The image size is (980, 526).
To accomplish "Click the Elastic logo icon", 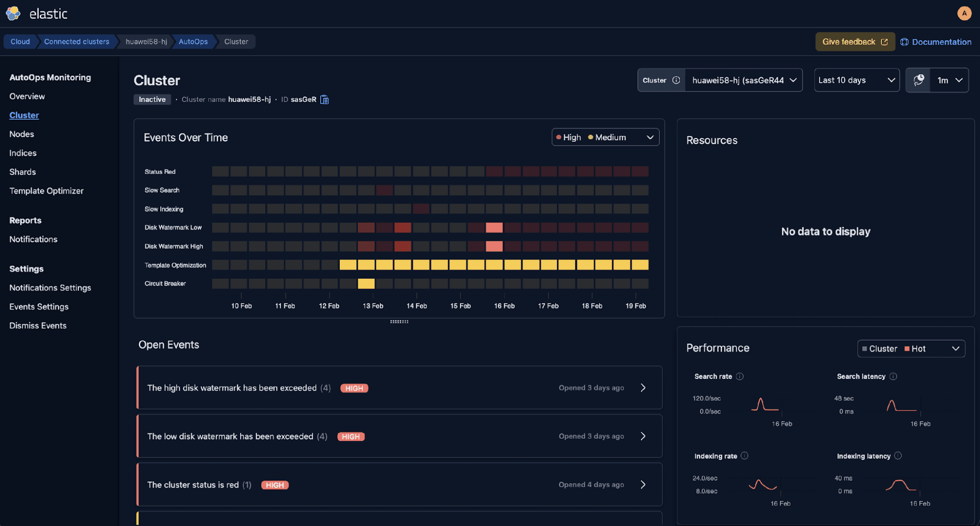I will (13, 13).
